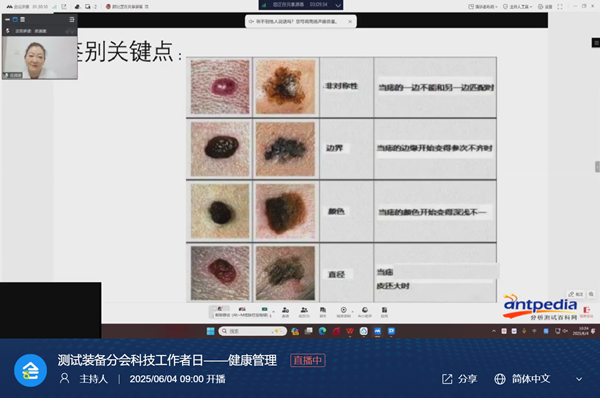Select the blue single-view icon in video panel
Screen dimensions: 600x398
[x=15, y=19]
